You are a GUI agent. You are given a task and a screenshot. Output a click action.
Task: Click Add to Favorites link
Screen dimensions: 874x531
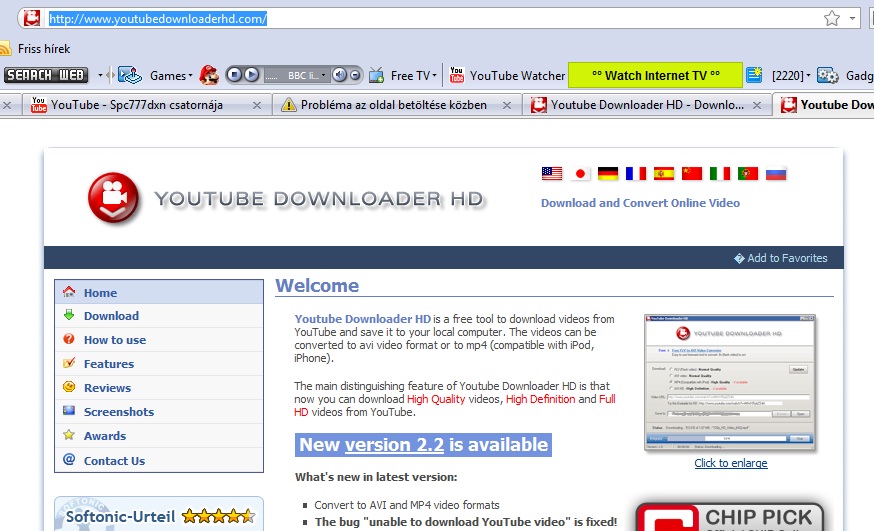[781, 258]
